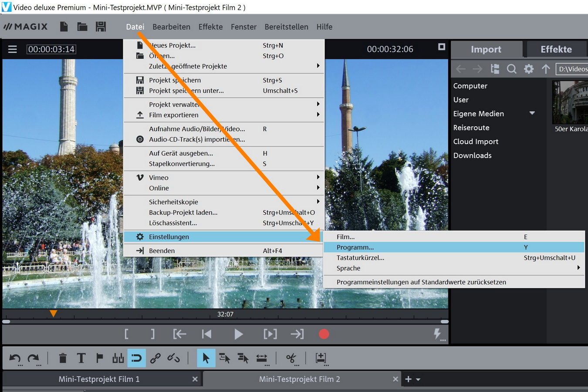This screenshot has width=588, height=392.
Task: Choose Tastaturkürzel... from the submenu
Action: (454, 257)
